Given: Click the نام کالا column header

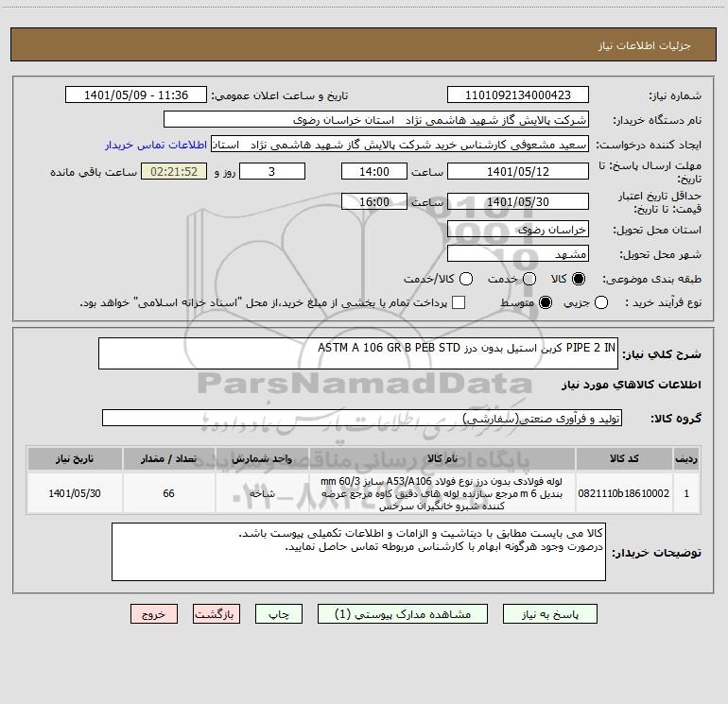Looking at the screenshot, I should click(x=442, y=458).
